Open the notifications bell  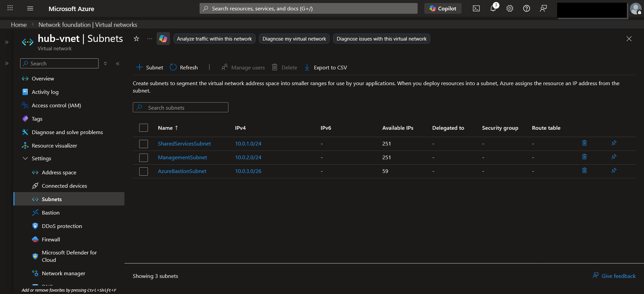pyautogui.click(x=493, y=8)
